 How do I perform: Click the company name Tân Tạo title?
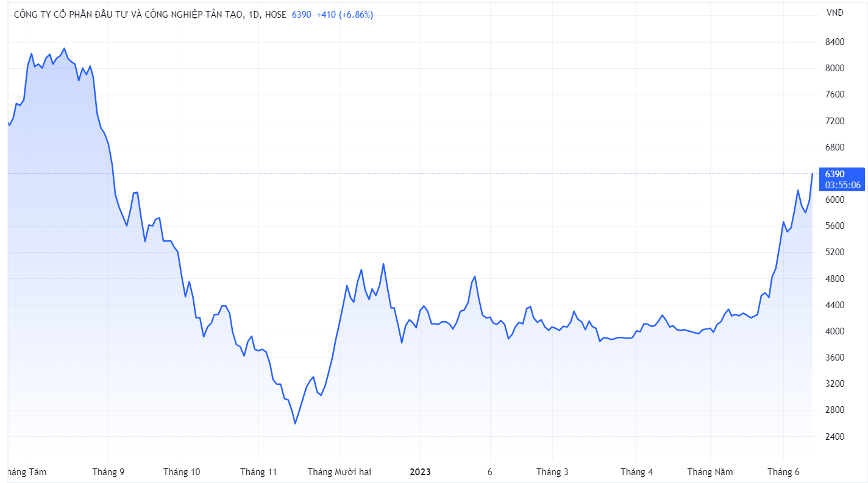[x=129, y=15]
